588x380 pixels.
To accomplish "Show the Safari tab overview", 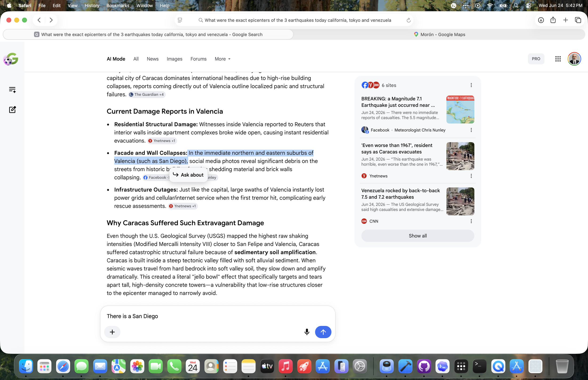I will point(578,20).
